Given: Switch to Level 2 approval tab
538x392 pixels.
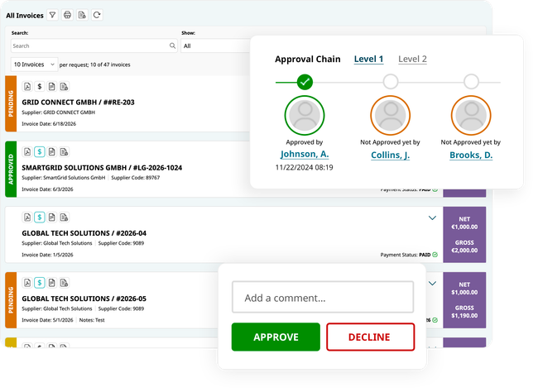Looking at the screenshot, I should click(412, 59).
